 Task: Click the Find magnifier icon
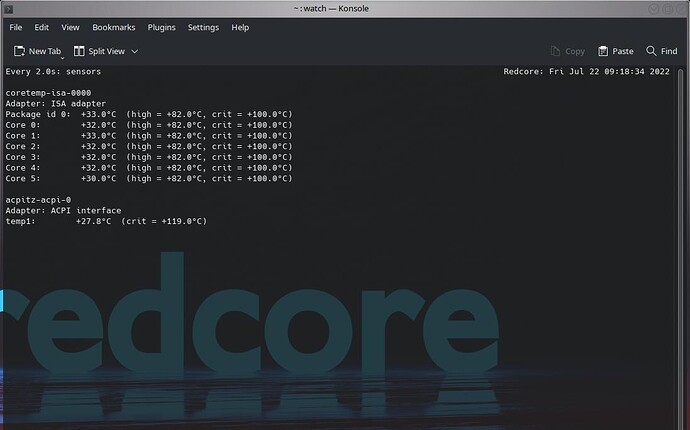point(651,51)
